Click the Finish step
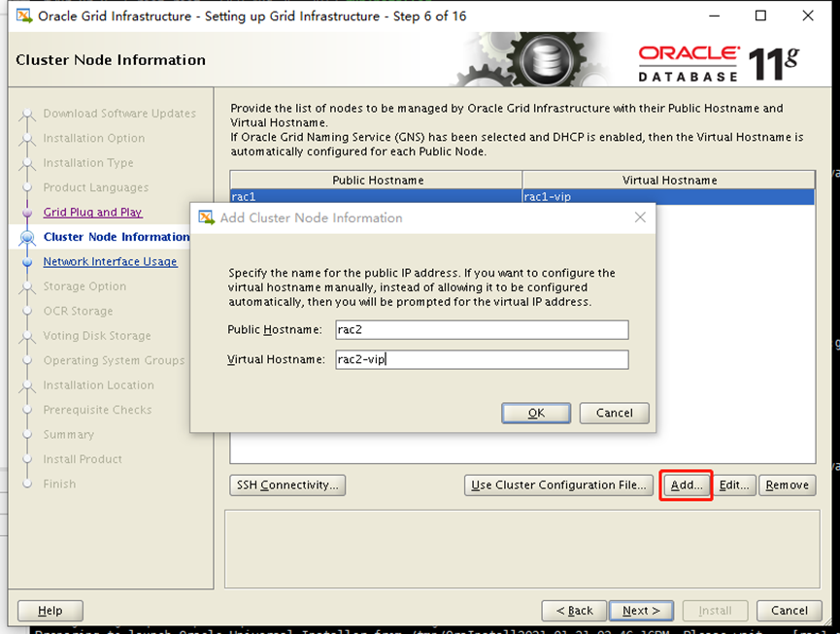This screenshot has width=840, height=634. tap(59, 484)
